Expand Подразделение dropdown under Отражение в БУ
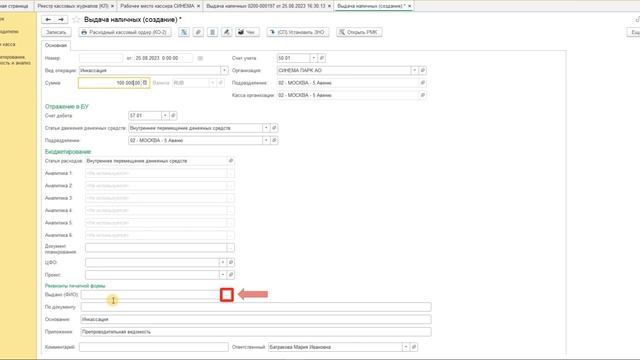This screenshot has width=640, height=360. pyautogui.click(x=266, y=140)
